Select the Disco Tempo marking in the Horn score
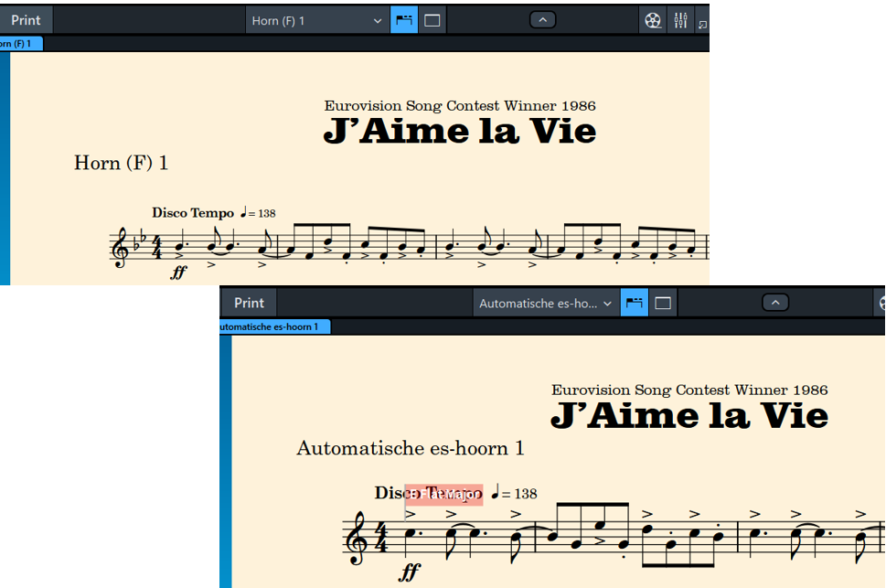The image size is (886, 588). point(193,212)
